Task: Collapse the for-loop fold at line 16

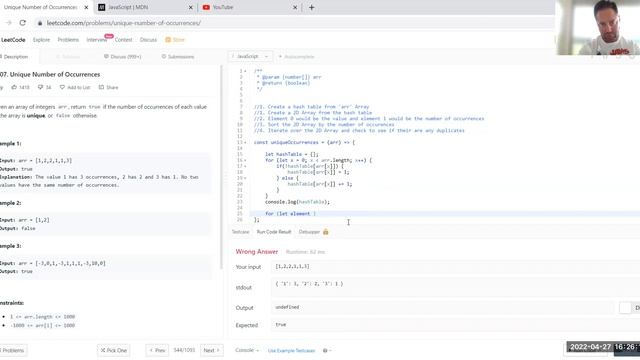Action: point(245,160)
